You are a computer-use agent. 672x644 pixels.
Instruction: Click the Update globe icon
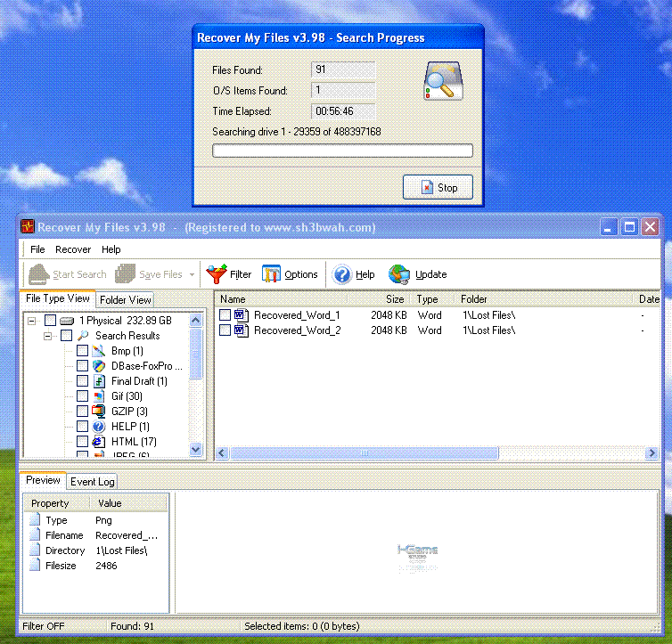pos(399,274)
